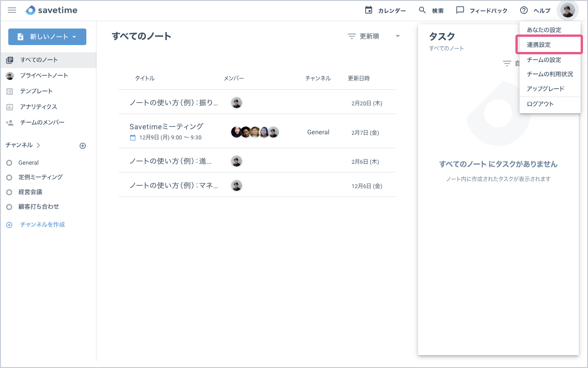Image resolution: width=588 pixels, height=368 pixels.
Task: Click the circle icon next to General channel
Action: [x=9, y=163]
